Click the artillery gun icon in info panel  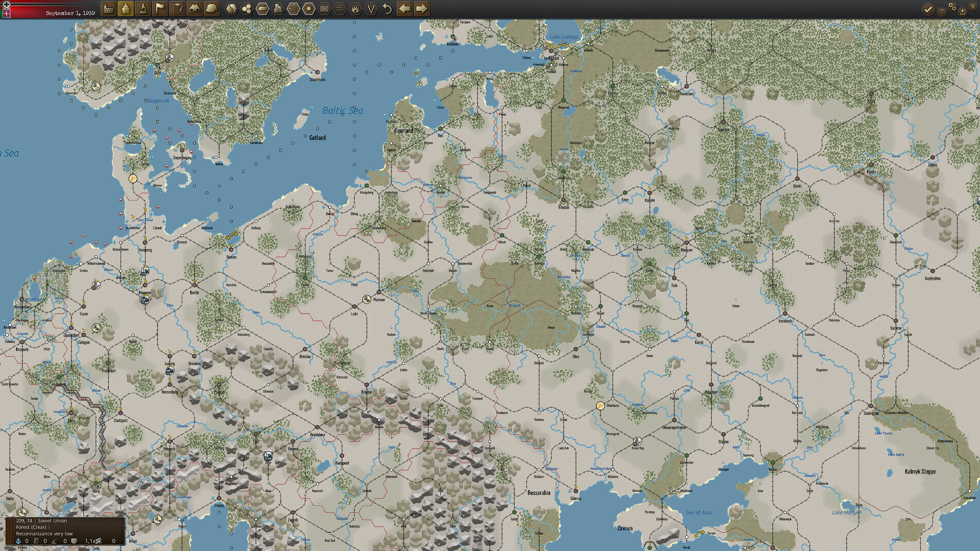click(55, 541)
